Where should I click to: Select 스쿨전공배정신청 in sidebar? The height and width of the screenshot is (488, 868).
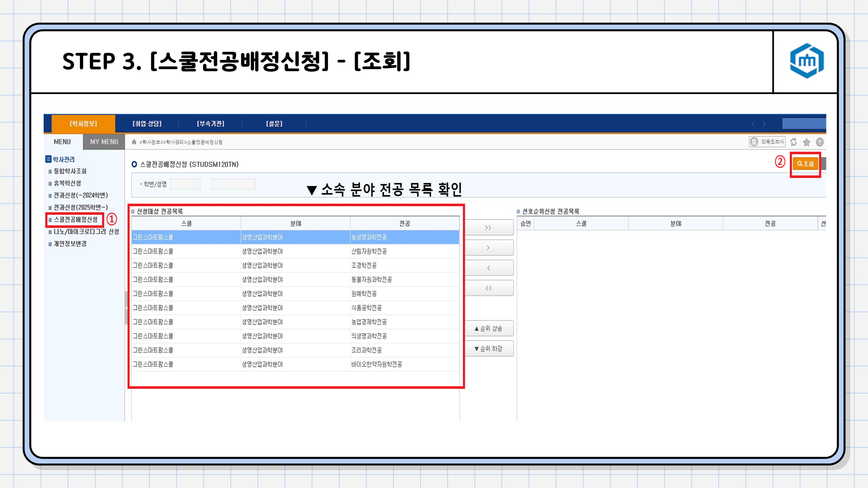tap(76, 219)
